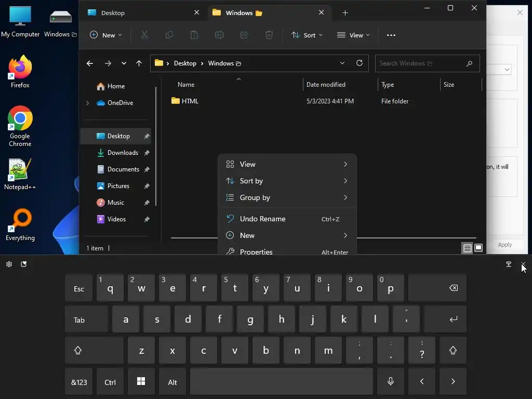
Task: Click the Copy icon in Explorer toolbar
Action: (x=169, y=35)
